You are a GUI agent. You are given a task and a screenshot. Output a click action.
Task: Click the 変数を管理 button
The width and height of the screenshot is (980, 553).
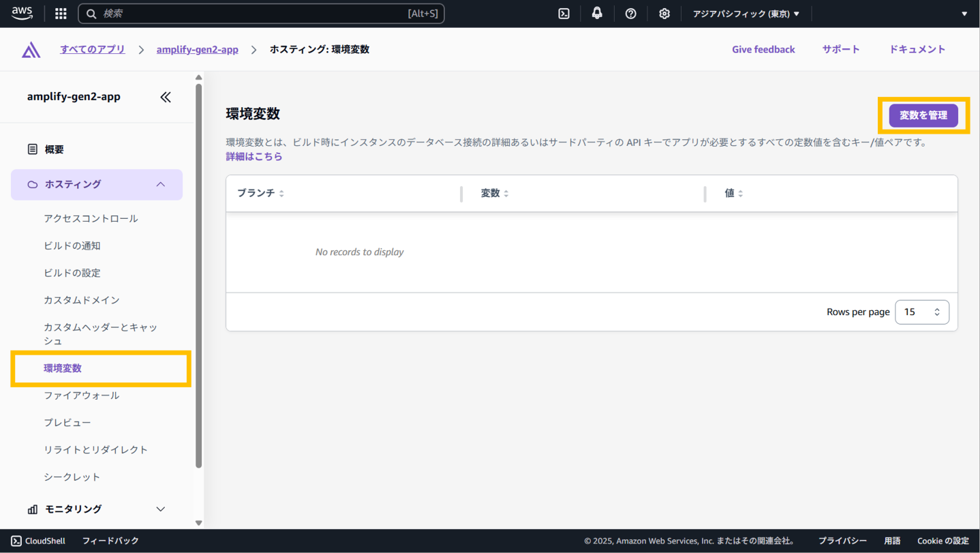(x=923, y=115)
